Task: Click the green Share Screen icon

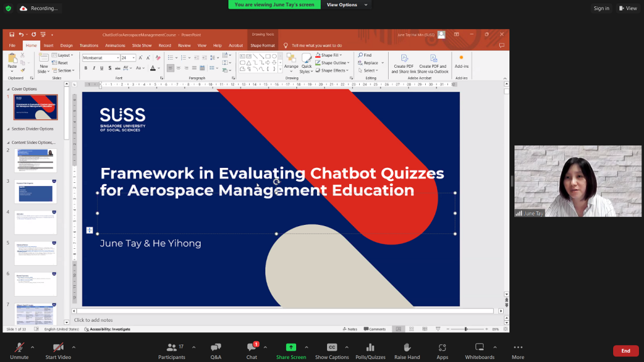Action: click(291, 348)
